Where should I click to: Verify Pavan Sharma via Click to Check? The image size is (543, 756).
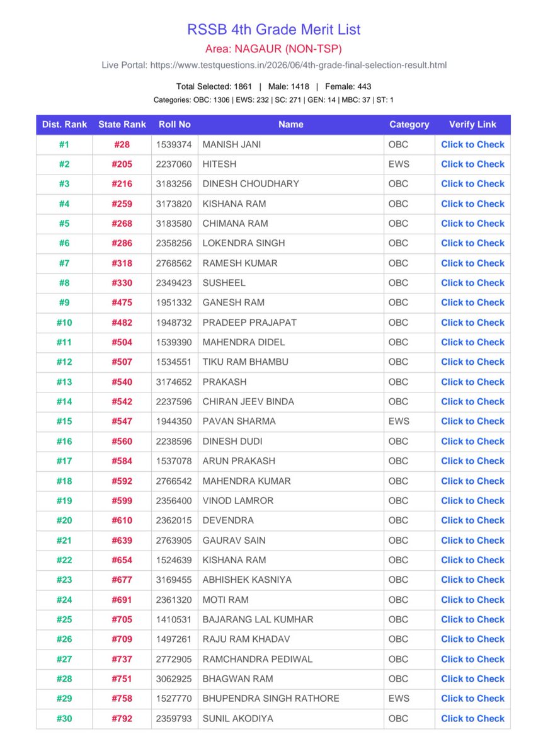472,421
